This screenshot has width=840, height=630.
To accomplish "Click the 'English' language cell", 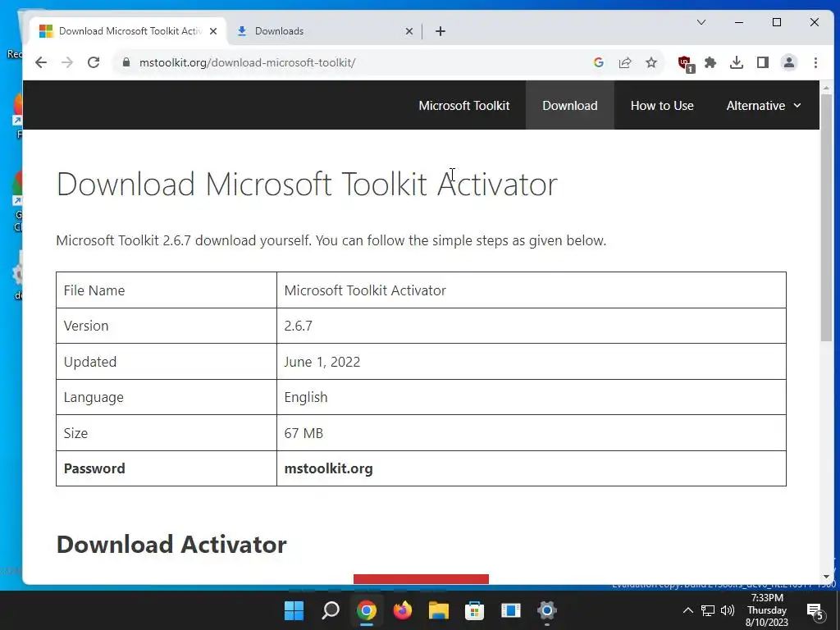I will 531,397.
